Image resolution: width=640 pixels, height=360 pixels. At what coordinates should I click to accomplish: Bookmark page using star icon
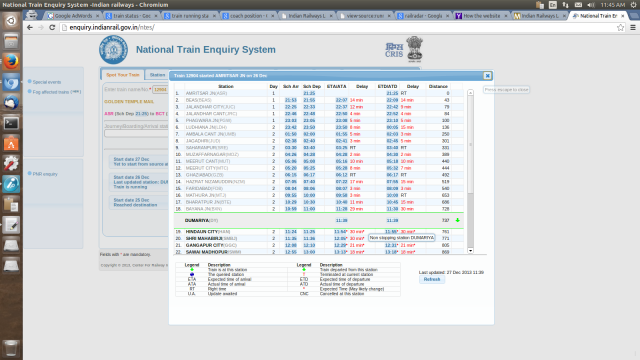(x=620, y=27)
